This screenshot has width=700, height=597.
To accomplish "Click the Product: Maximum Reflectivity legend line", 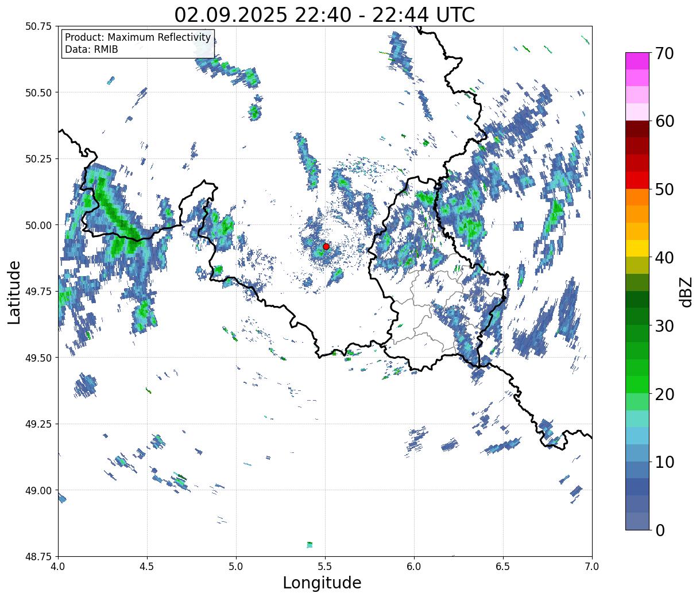I will [138, 37].
